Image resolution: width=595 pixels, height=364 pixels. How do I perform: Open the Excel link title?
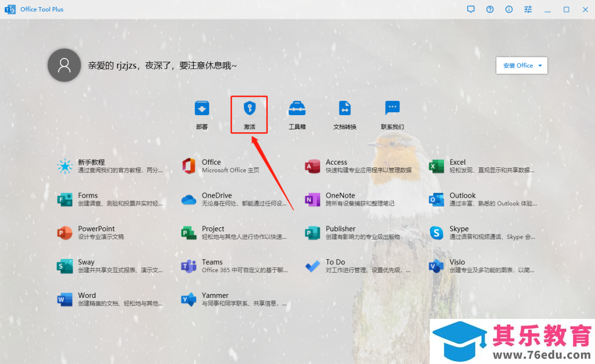click(x=457, y=162)
